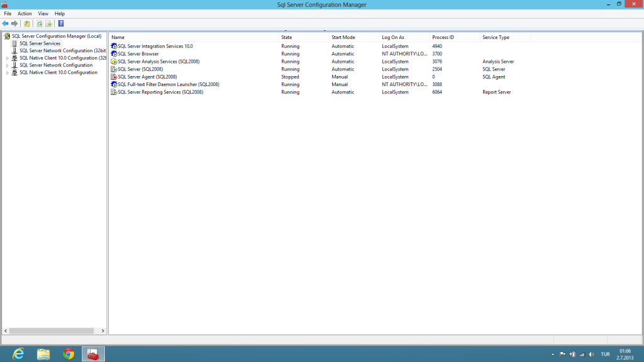Viewport: 644px width, 362px height.
Task: Click the Help question mark toolbar icon
Action: coord(61,23)
